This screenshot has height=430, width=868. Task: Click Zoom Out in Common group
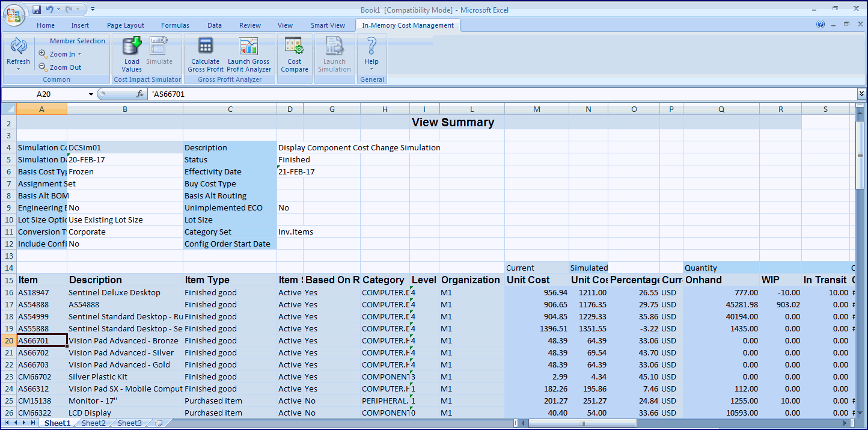65,67
